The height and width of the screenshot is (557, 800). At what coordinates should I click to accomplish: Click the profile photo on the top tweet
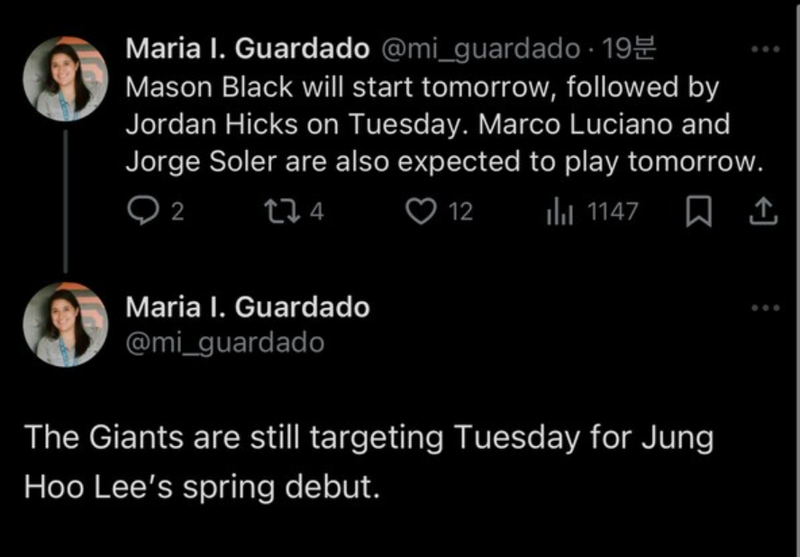[65, 79]
